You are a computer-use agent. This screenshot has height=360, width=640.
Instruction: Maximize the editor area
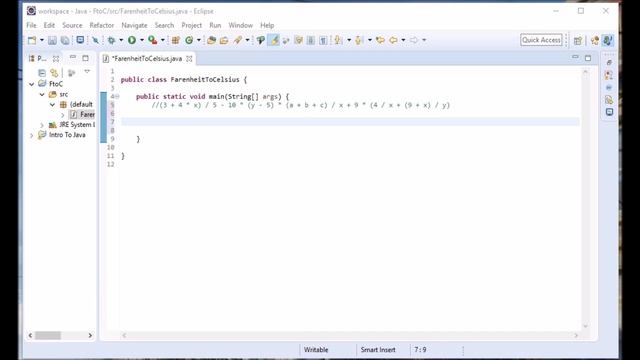588,58
